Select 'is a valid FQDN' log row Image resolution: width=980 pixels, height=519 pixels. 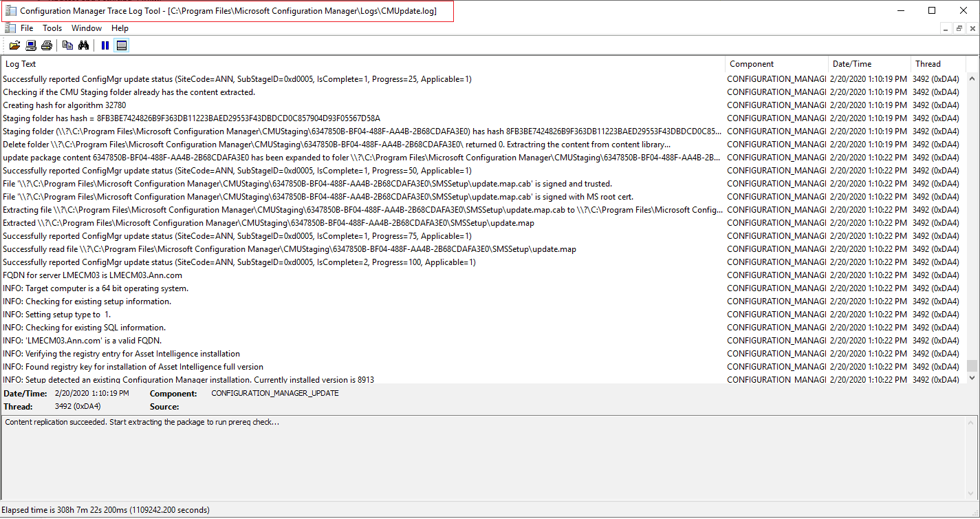click(x=483, y=341)
